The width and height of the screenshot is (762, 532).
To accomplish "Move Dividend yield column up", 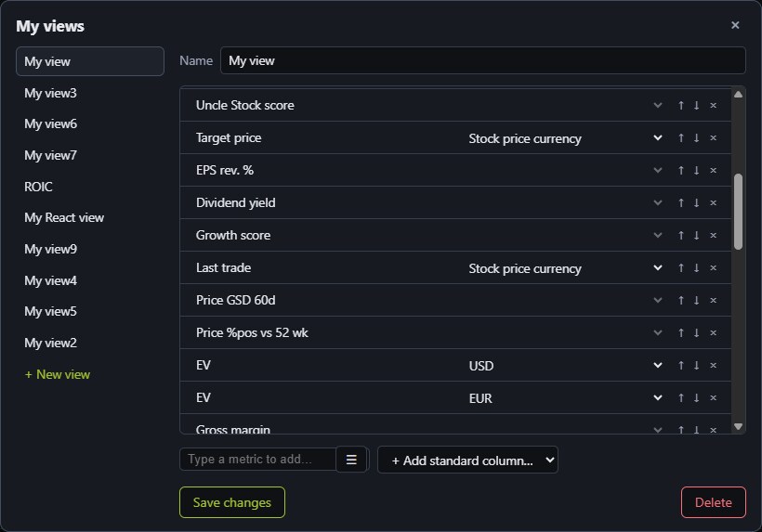I will click(681, 203).
